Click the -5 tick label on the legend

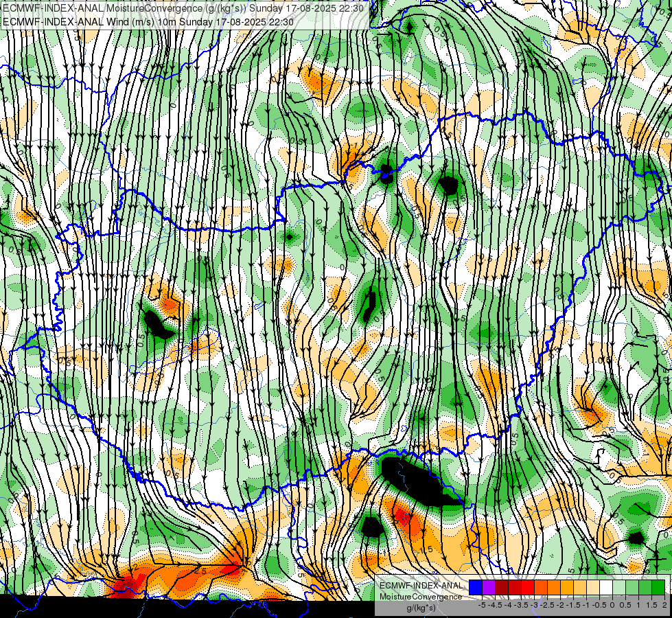click(482, 605)
